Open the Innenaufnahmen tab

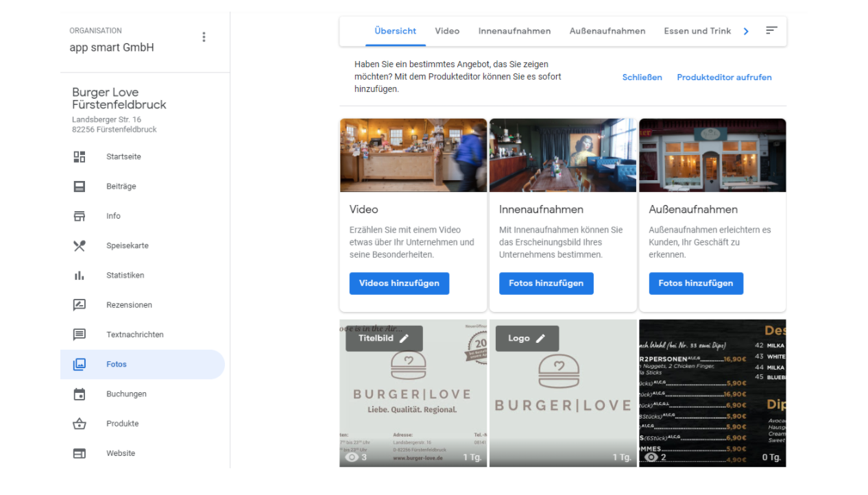click(514, 31)
